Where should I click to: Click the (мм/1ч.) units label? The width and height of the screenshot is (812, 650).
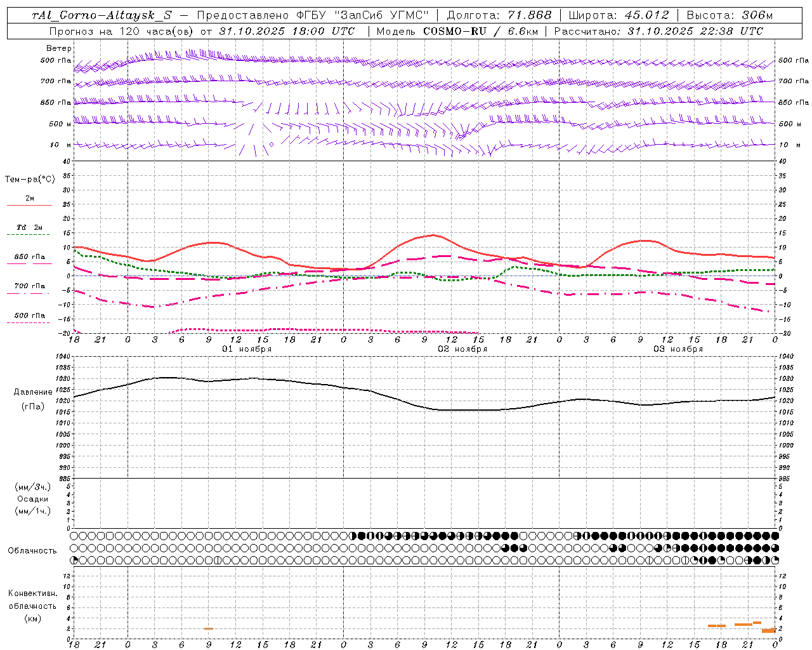click(x=33, y=511)
